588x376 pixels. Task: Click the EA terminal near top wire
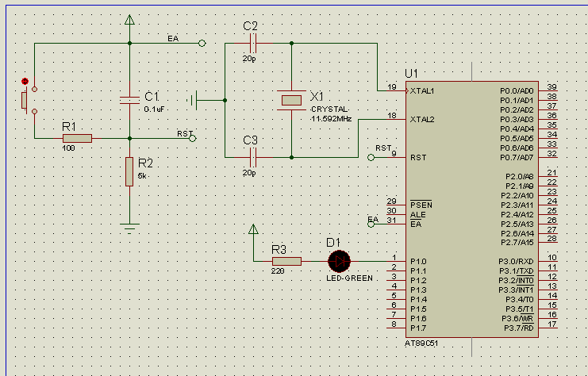202,43
